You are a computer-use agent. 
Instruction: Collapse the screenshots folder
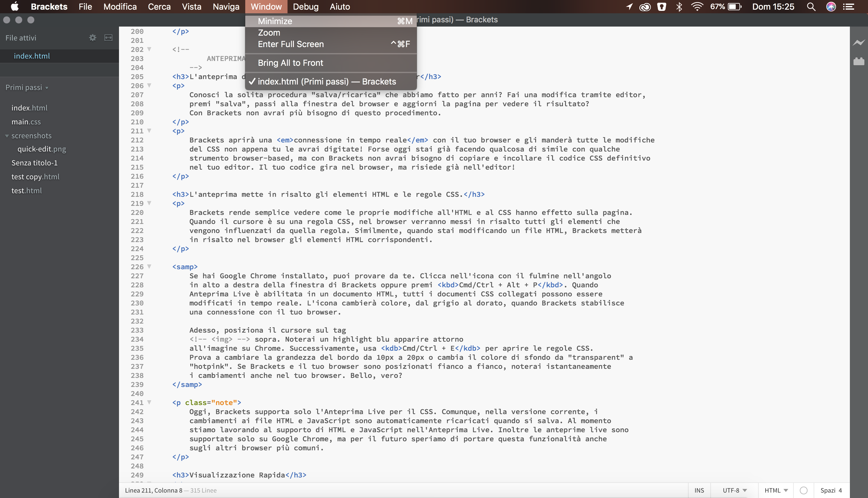[7, 136]
